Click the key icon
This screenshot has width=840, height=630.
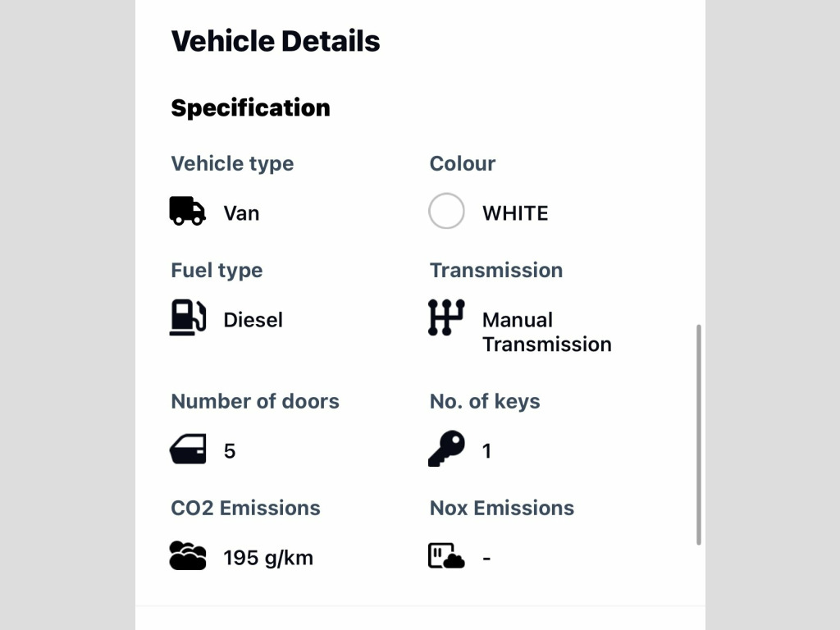coord(446,449)
